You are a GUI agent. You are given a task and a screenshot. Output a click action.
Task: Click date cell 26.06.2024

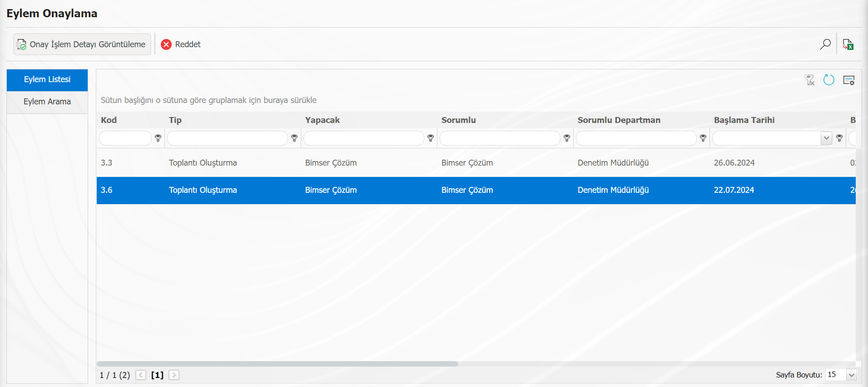click(734, 163)
